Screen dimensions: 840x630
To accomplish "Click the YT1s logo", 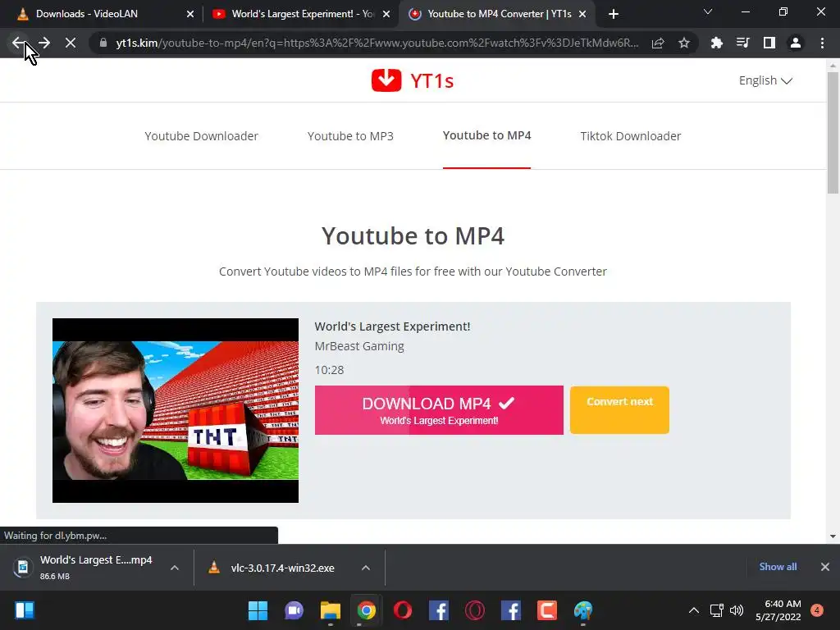I will tap(413, 80).
